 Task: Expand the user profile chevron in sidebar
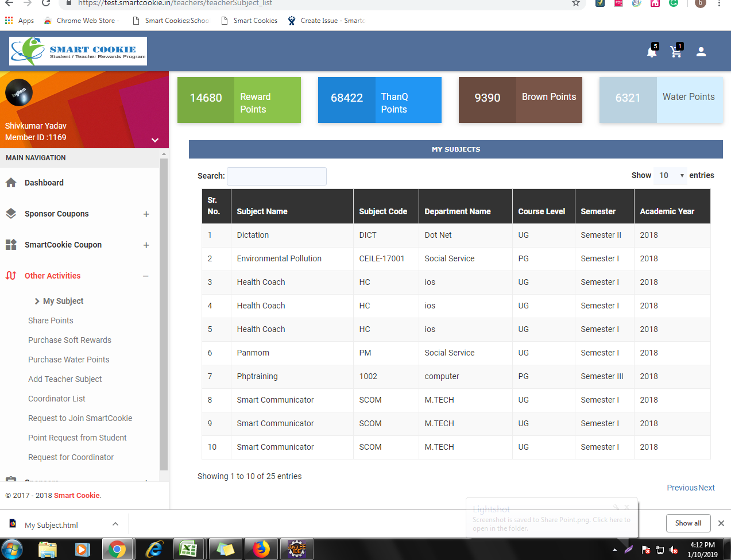point(154,140)
